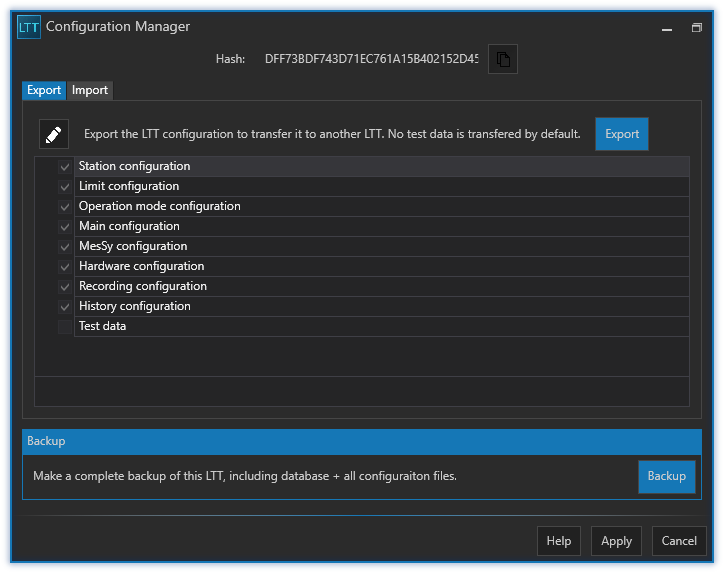The height and width of the screenshot is (573, 724).
Task: Uncheck Hardware configuration checkbox
Action: (x=65, y=266)
